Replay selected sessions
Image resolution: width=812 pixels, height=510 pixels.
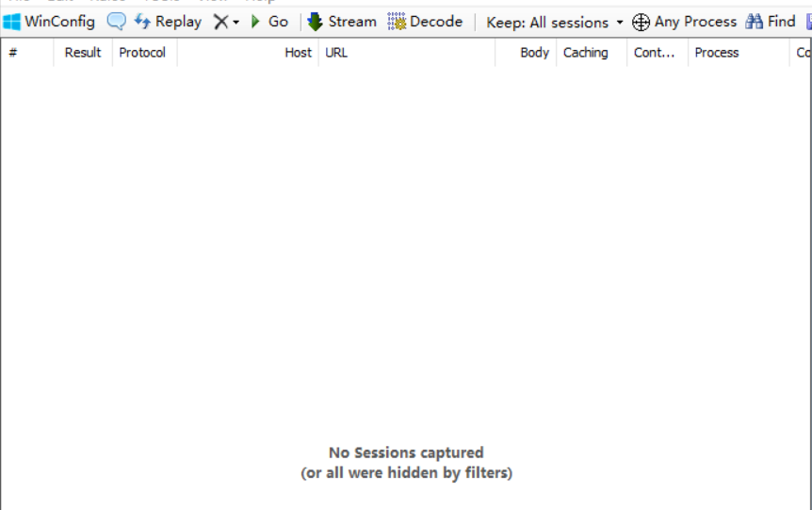pos(168,22)
